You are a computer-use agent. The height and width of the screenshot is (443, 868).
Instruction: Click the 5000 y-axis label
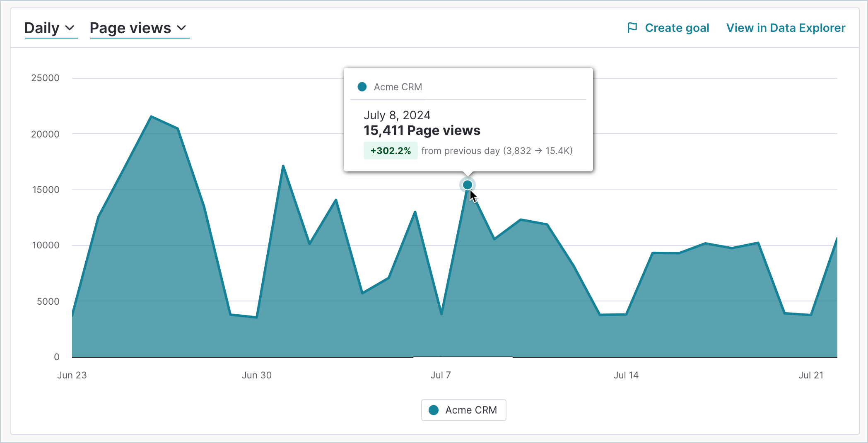pyautogui.click(x=48, y=301)
